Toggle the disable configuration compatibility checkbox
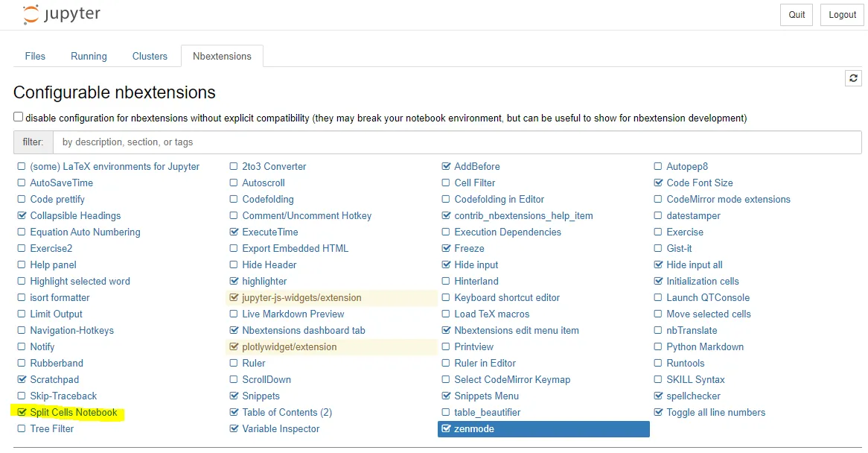Viewport: 868px width, 453px height. pos(19,118)
